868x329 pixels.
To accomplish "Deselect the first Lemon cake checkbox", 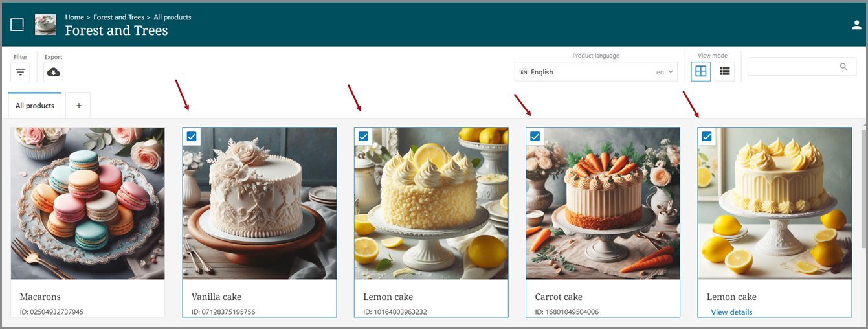I will [x=363, y=136].
